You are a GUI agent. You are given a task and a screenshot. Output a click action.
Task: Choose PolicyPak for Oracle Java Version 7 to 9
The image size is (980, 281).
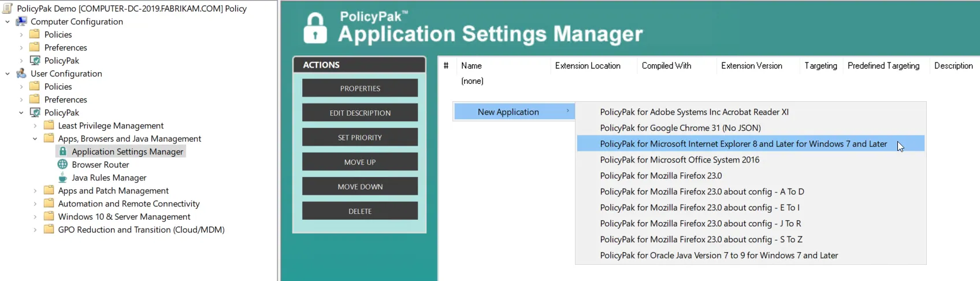(751, 255)
